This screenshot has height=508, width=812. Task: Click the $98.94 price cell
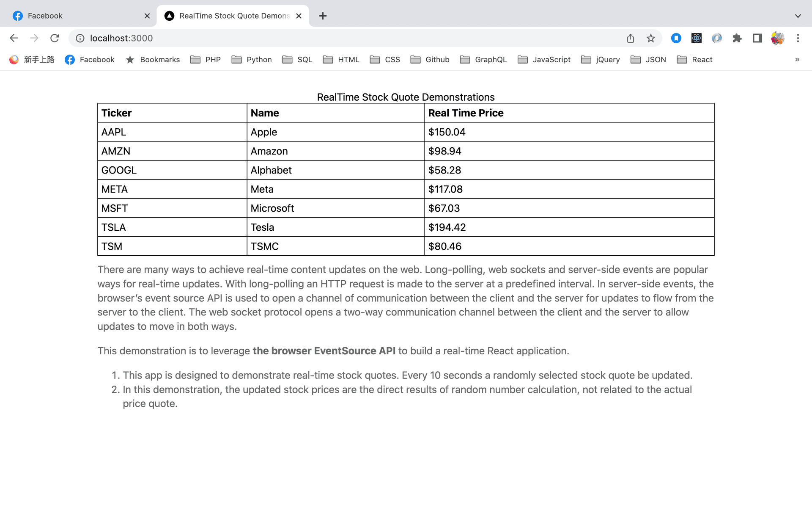(569, 151)
